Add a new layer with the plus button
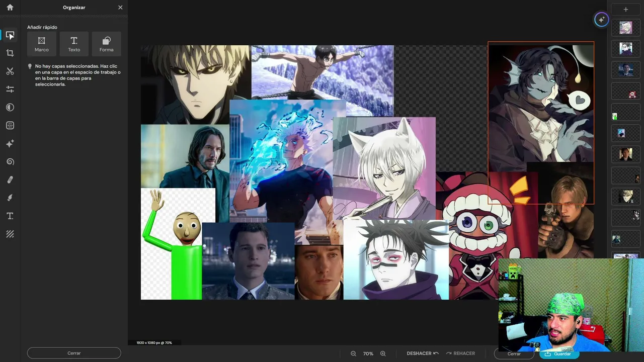The width and height of the screenshot is (644, 362). tap(626, 9)
